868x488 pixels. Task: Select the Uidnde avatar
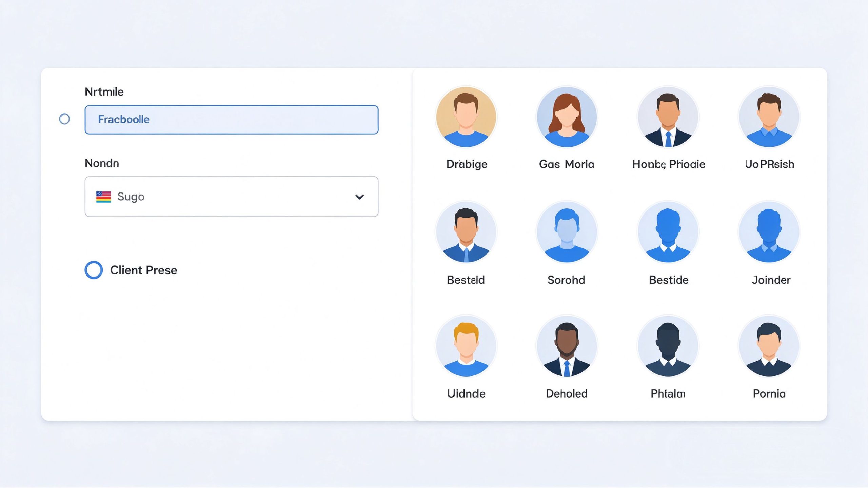point(466,346)
